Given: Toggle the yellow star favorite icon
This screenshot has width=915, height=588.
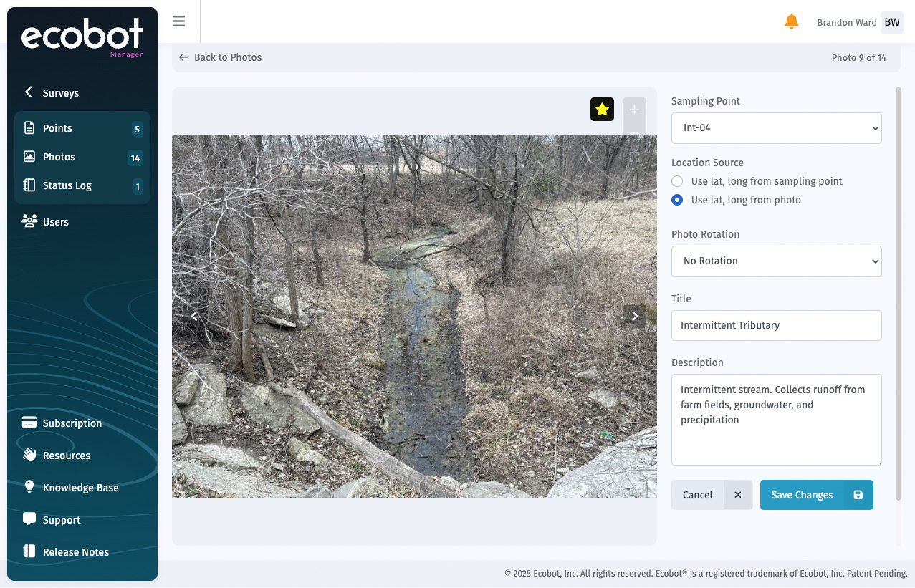Looking at the screenshot, I should pyautogui.click(x=603, y=109).
